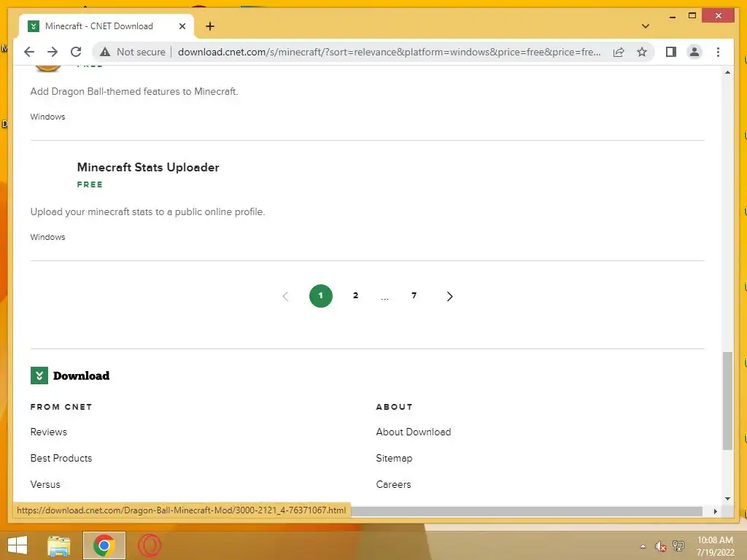Click the green Download logo icon

click(39, 376)
